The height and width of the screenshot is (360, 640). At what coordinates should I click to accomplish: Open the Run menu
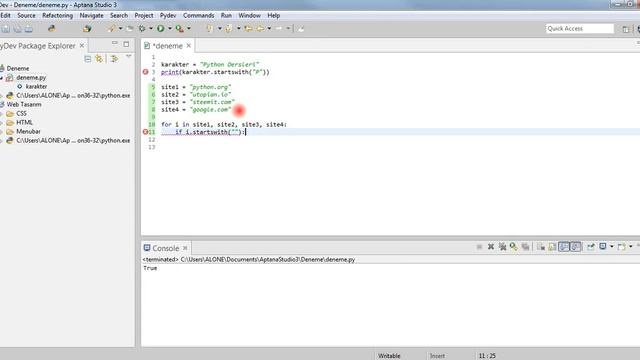pos(226,16)
